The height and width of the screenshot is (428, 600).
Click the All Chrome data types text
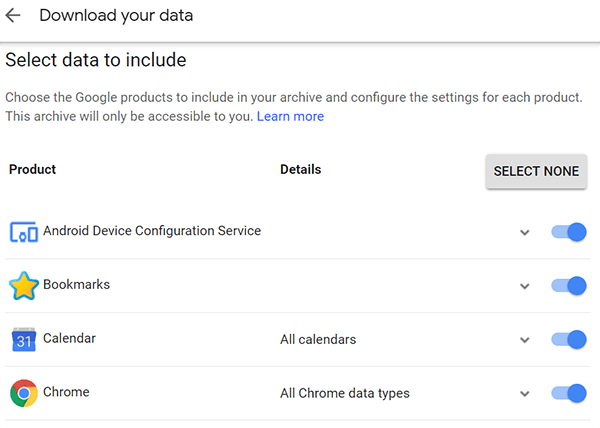point(345,393)
